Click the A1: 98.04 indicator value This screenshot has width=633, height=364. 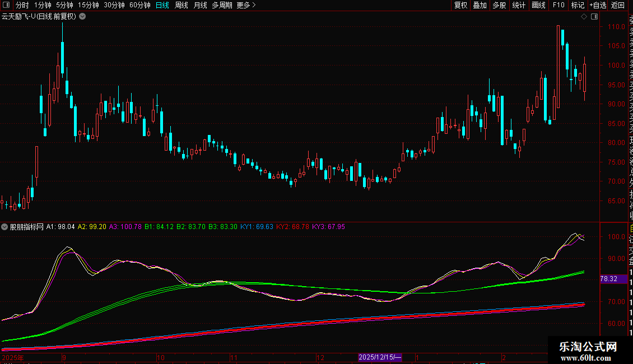pos(60,227)
